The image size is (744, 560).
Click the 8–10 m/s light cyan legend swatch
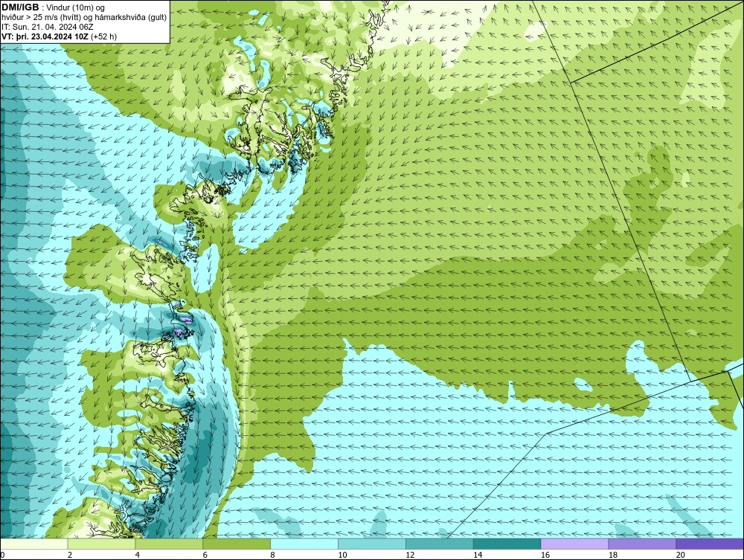point(304,544)
